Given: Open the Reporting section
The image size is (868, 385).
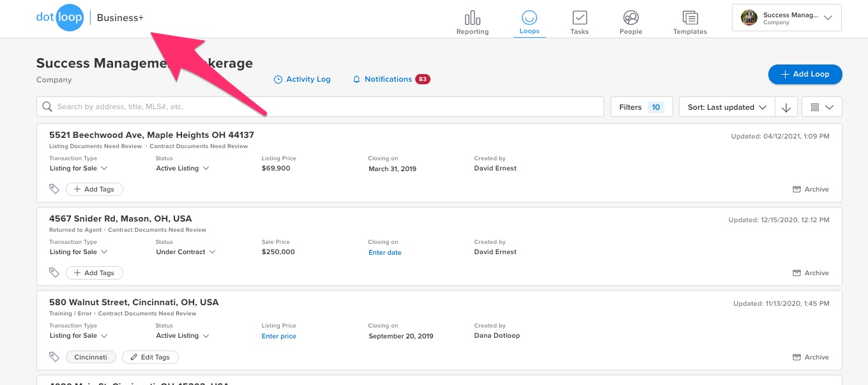Looking at the screenshot, I should tap(473, 22).
